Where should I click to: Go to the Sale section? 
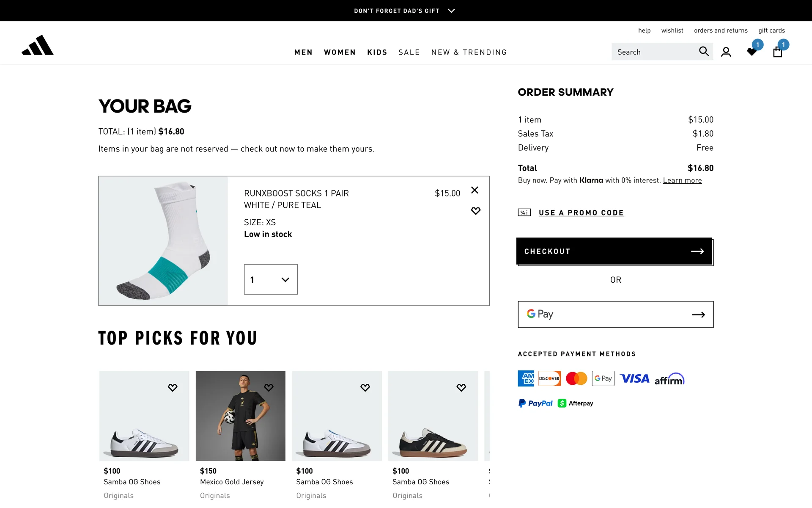409,52
